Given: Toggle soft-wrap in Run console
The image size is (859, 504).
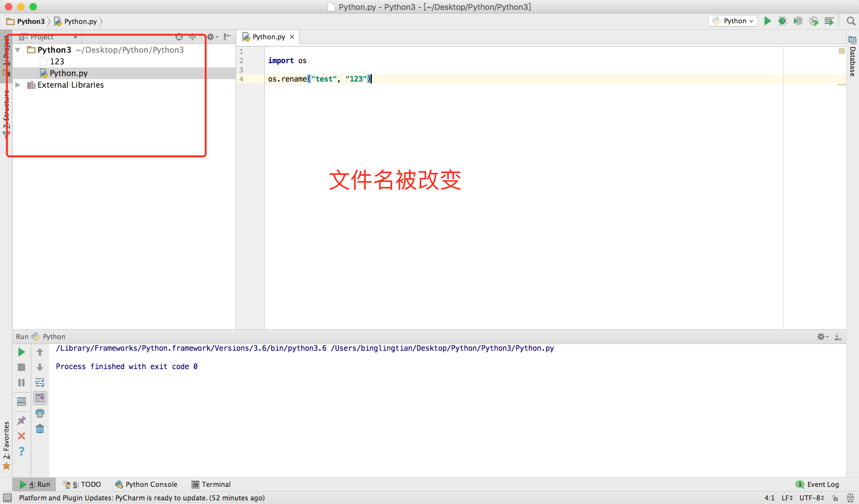Looking at the screenshot, I should click(40, 383).
